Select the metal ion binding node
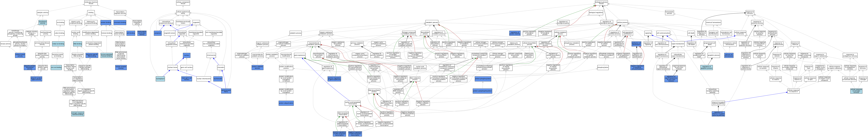This screenshot has width=868, height=137. [58, 44]
